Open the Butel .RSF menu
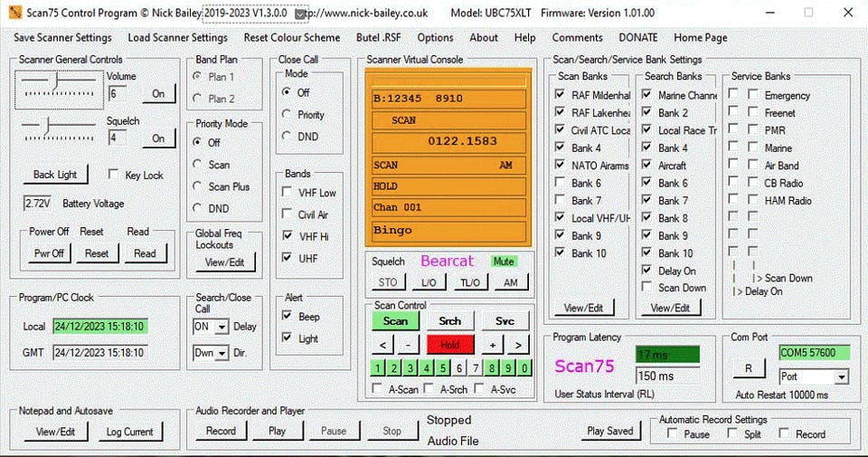868x457 pixels. (379, 38)
